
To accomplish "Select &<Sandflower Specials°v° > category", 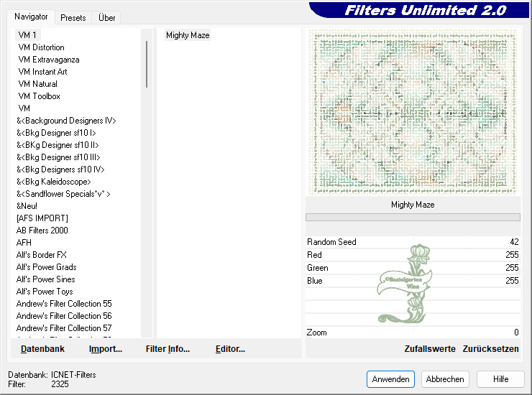I will (x=63, y=194).
